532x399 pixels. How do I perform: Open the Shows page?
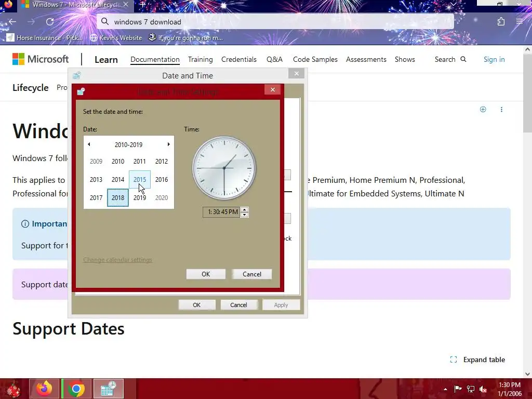(405, 59)
